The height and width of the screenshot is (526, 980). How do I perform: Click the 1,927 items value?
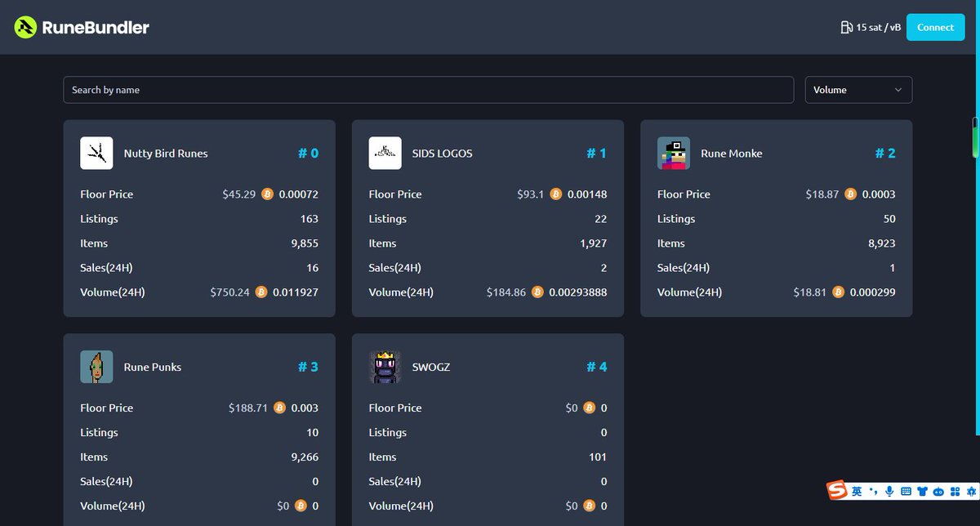click(x=594, y=243)
